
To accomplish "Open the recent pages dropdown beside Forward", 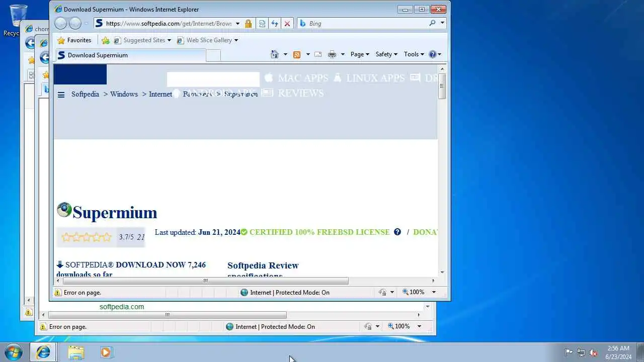I will click(87, 23).
